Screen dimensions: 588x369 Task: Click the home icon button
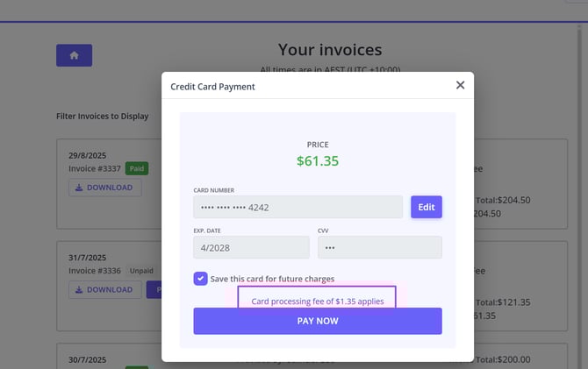[74, 55]
